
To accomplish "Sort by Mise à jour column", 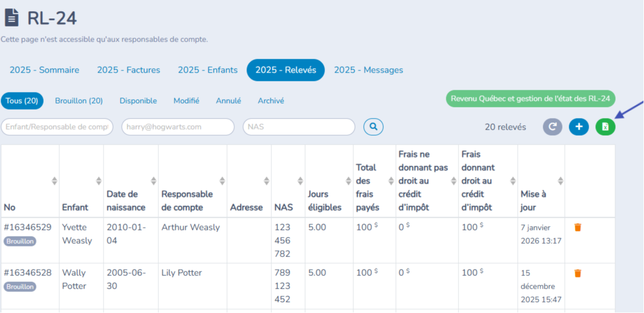I will click(560, 181).
